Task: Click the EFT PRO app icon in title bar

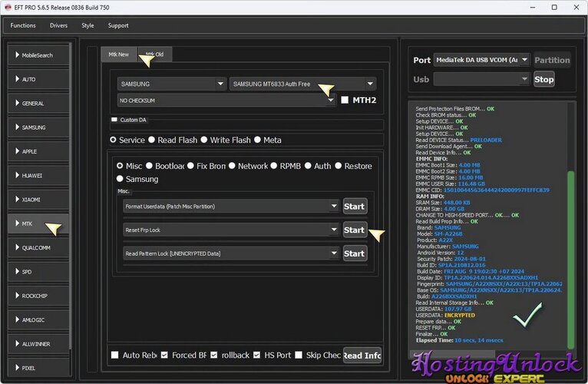Action: pyautogui.click(x=8, y=7)
